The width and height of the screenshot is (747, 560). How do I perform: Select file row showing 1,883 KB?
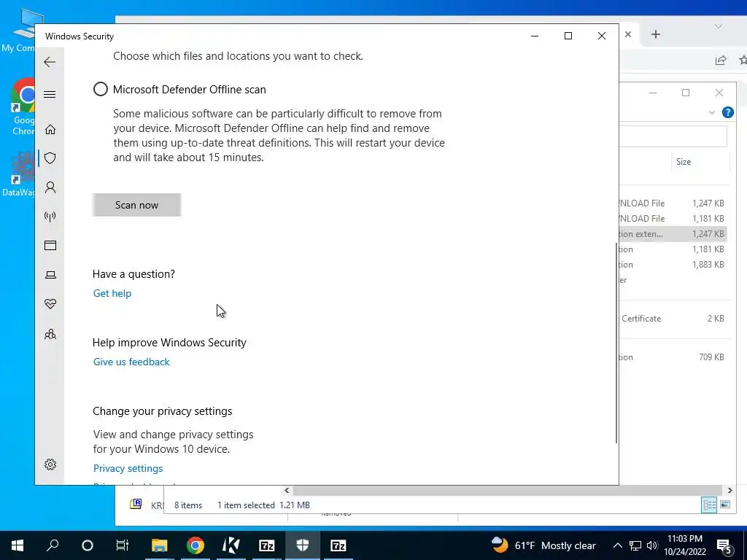coord(673,265)
